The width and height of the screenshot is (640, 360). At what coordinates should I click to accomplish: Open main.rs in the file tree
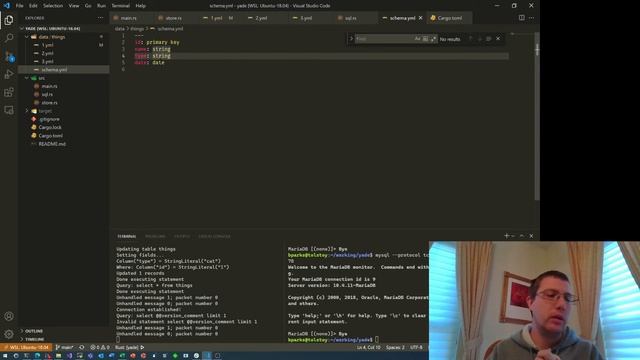(x=49, y=86)
